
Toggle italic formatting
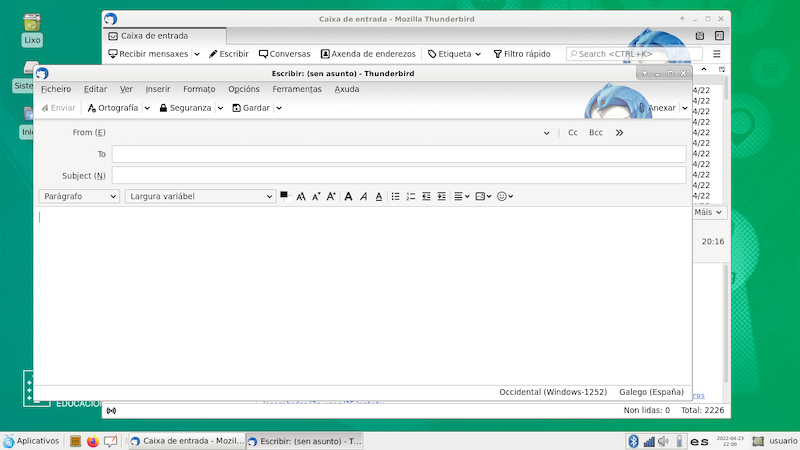click(x=363, y=196)
